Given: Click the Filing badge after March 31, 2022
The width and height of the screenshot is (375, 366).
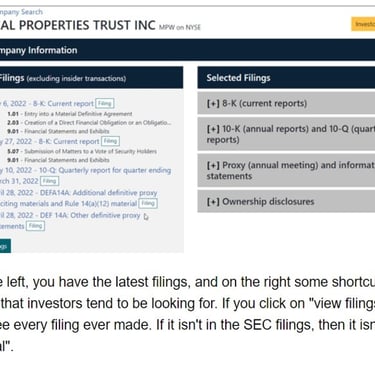Looking at the screenshot, I should coord(49,181).
